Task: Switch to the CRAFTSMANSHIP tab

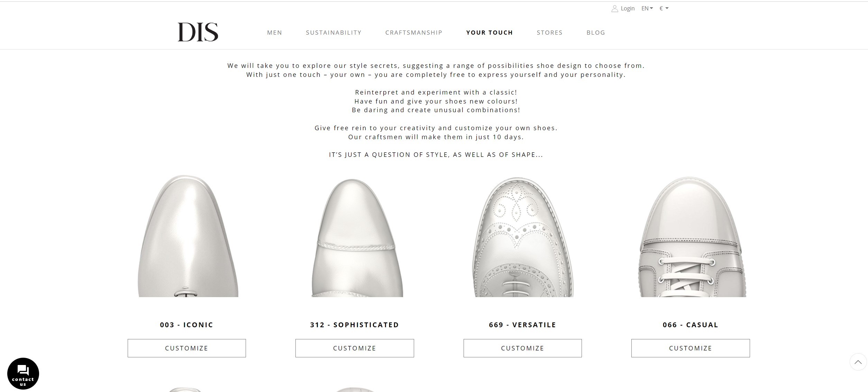Action: pyautogui.click(x=413, y=33)
